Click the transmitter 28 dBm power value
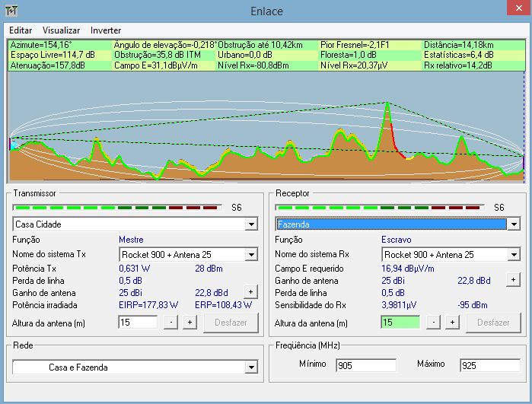The image size is (532, 404). click(x=209, y=269)
